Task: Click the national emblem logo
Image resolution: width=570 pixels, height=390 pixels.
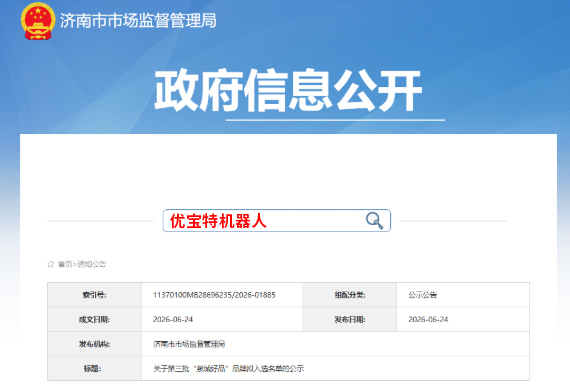Action: pos(38,21)
